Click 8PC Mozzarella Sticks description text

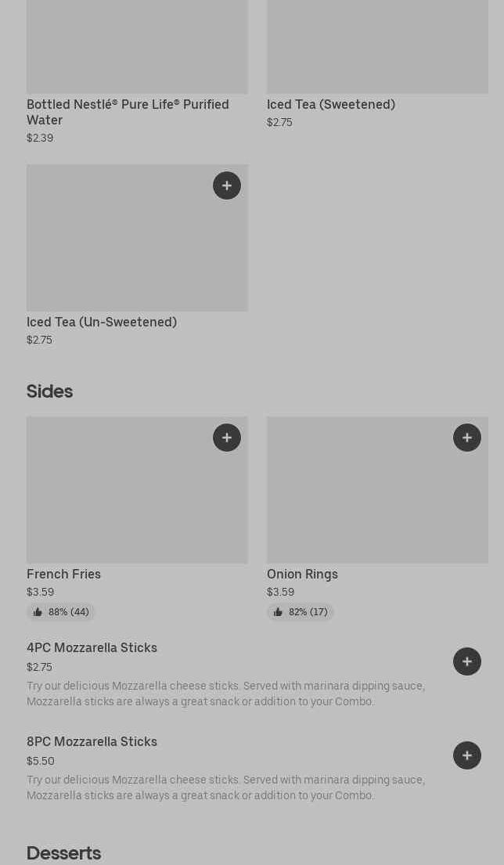coord(225,788)
